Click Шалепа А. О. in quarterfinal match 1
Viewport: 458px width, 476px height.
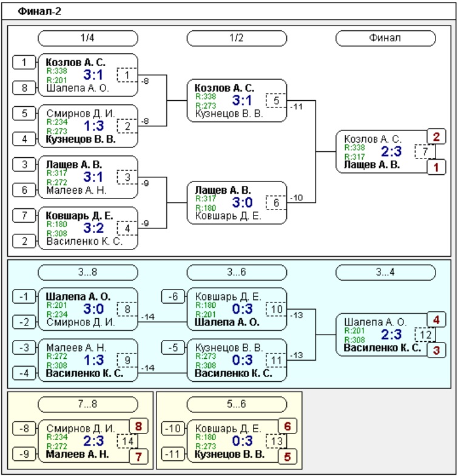click(78, 88)
